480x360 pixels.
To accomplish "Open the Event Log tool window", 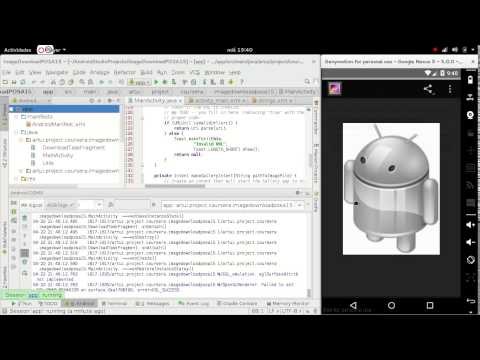I will click(x=194, y=304).
